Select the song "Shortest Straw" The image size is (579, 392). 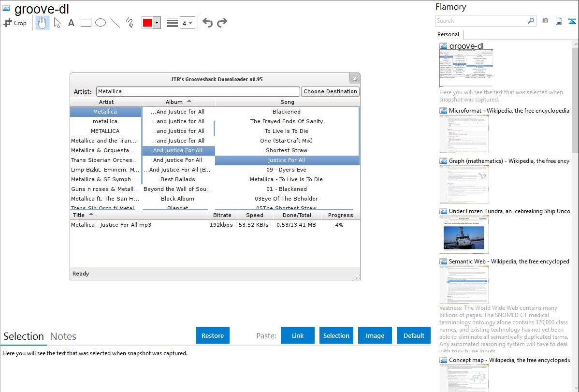287,150
